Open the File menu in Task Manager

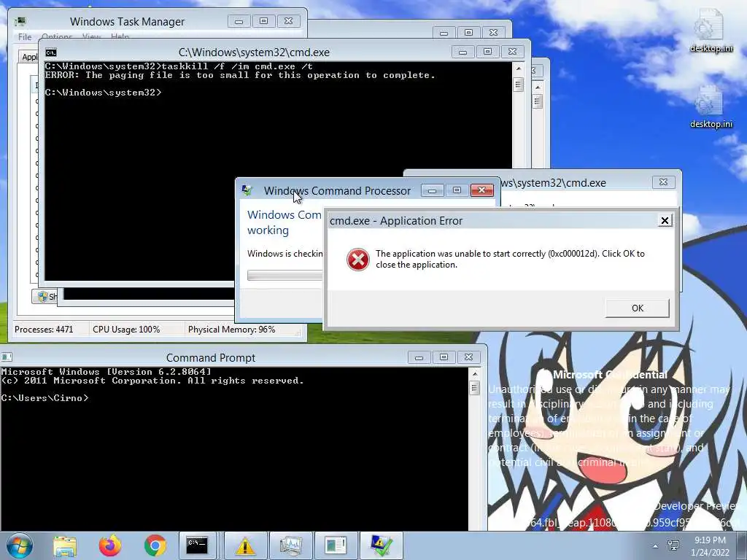(25, 36)
